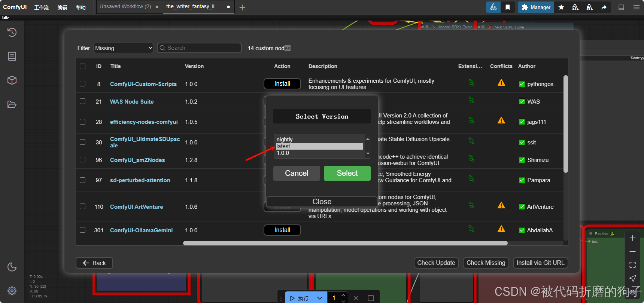Open the hamburger menu at top right

pos(636,7)
